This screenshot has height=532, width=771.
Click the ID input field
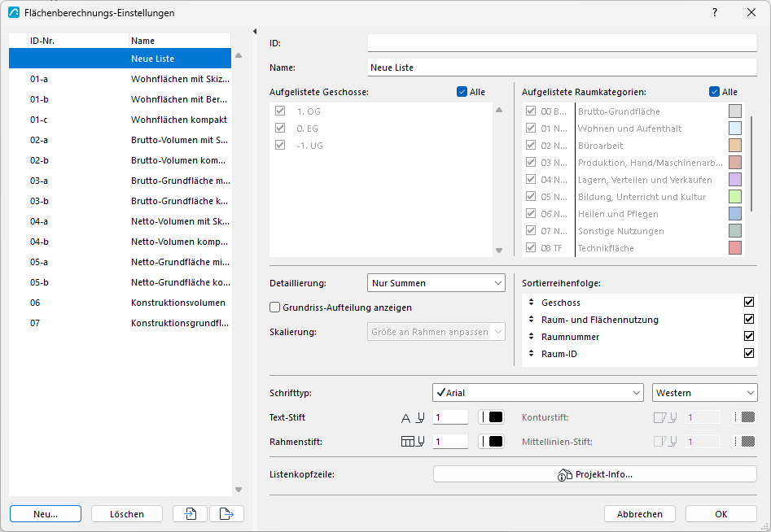563,43
